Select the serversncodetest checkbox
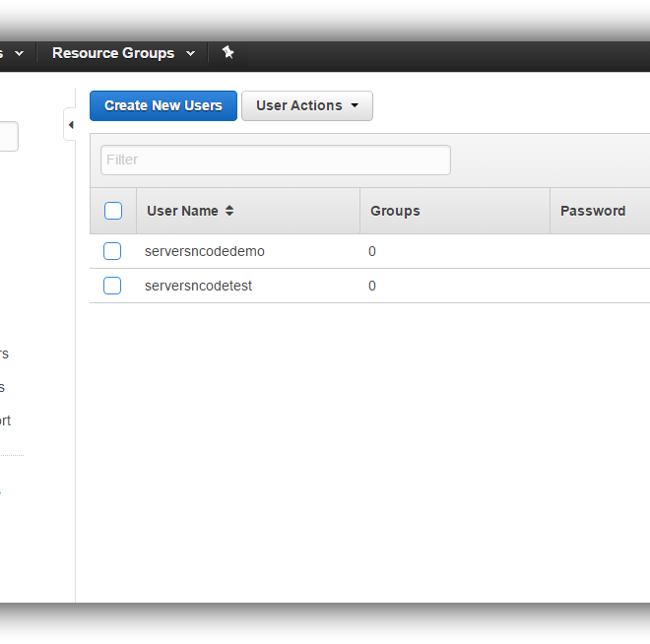 112,286
